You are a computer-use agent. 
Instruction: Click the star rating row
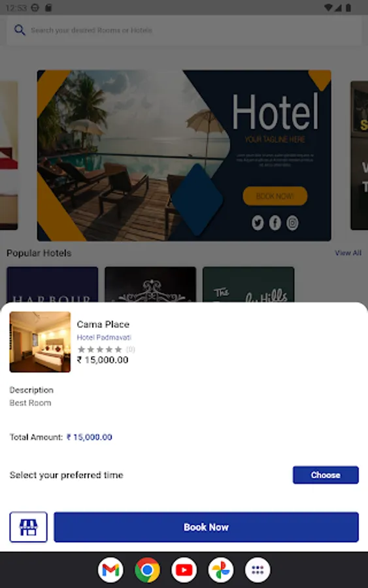coord(105,349)
